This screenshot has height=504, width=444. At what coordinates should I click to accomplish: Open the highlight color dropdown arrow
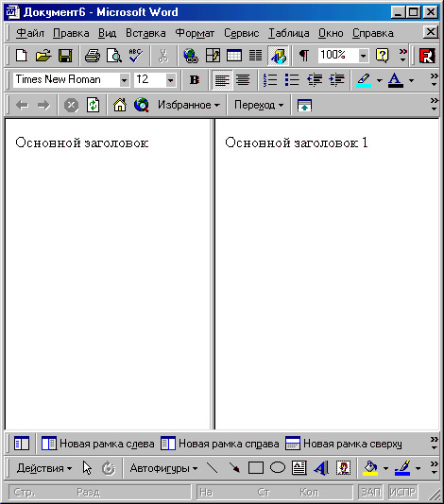380,80
